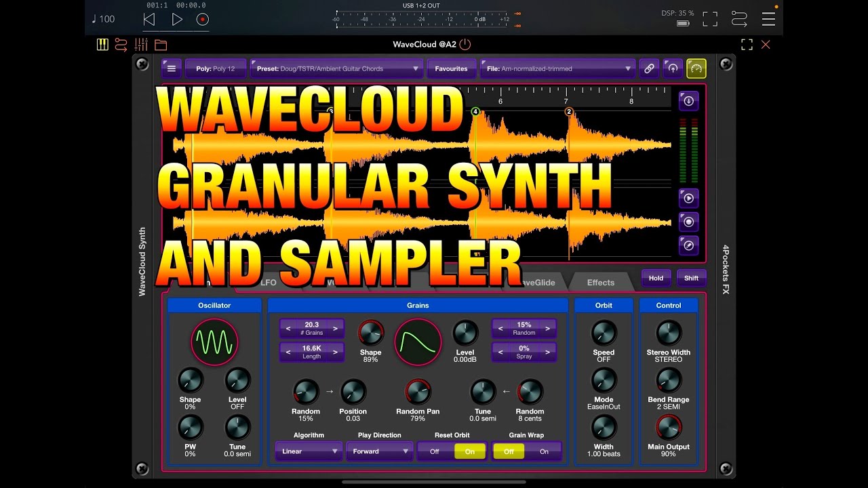868x488 pixels.
Task: Click the red record button
Action: pos(202,20)
